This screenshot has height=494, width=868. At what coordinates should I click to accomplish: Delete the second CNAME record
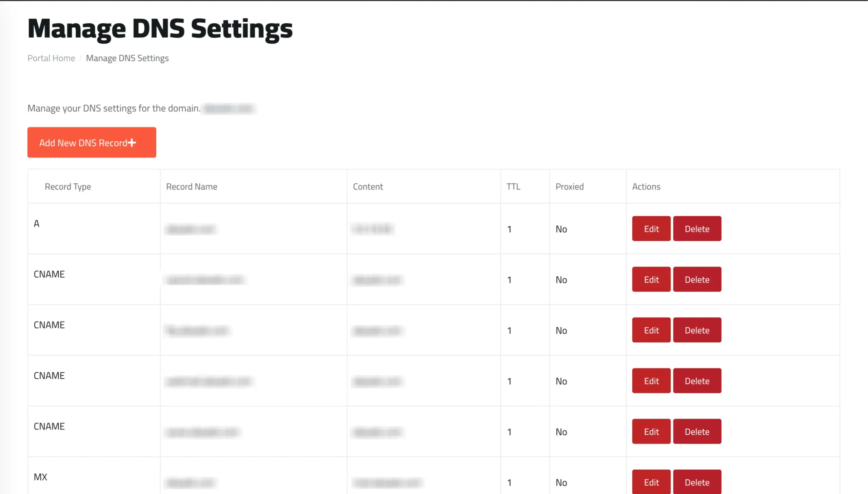point(697,330)
